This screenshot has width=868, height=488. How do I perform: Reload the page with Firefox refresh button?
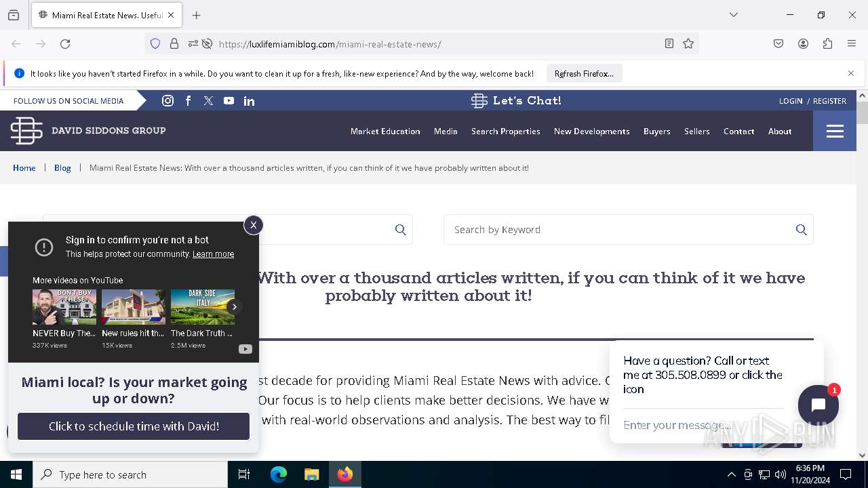coord(65,44)
